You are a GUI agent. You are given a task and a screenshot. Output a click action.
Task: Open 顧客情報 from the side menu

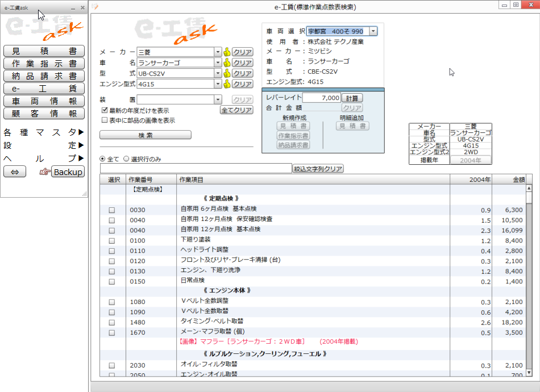pyautogui.click(x=44, y=113)
